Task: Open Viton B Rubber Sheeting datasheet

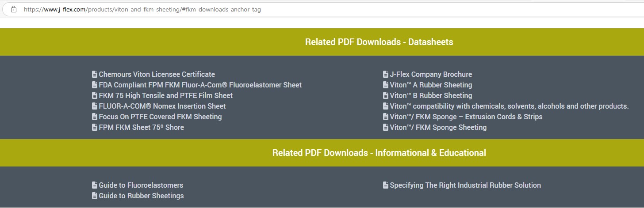Action: click(x=431, y=95)
